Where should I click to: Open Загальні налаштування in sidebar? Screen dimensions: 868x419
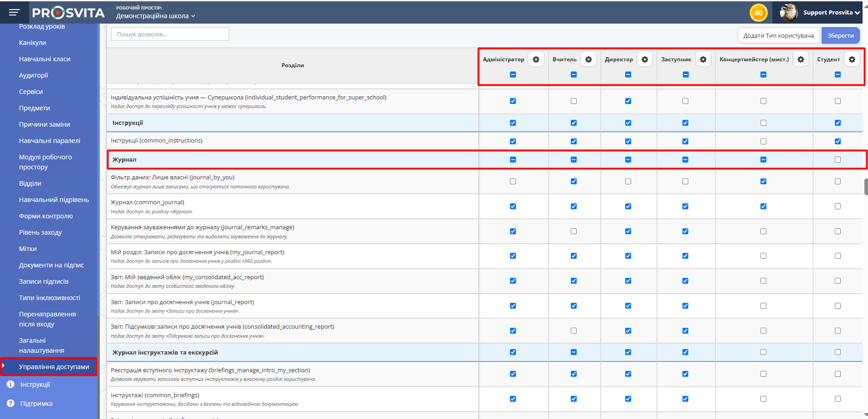point(42,345)
